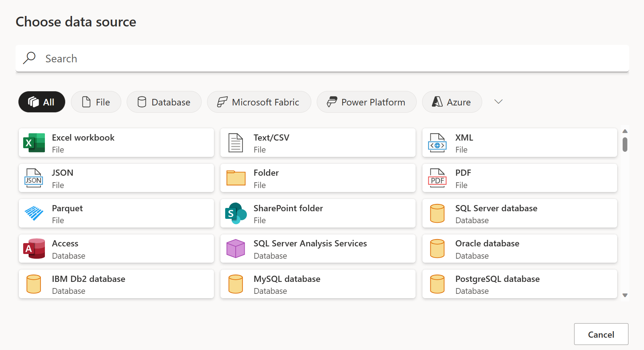The height and width of the screenshot is (350, 644).
Task: Select the PDF file icon
Action: pyautogui.click(x=437, y=178)
